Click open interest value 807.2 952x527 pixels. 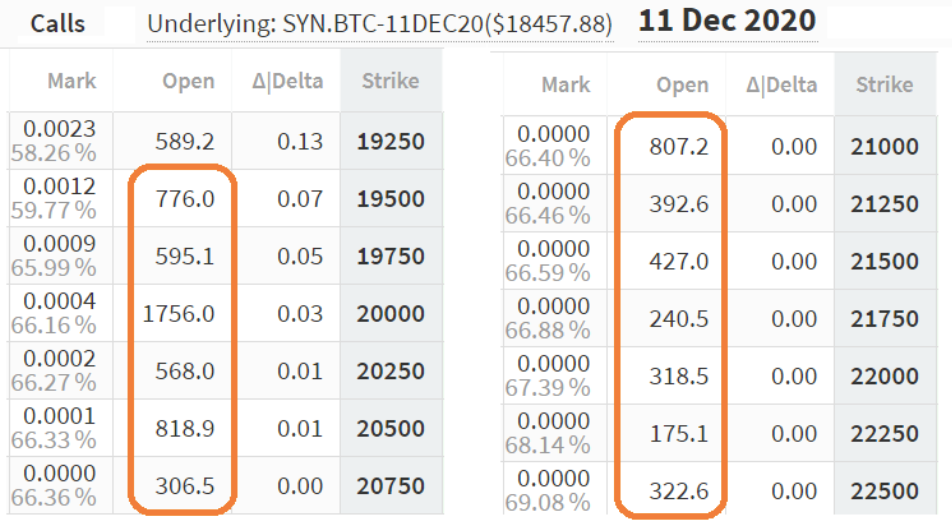point(679,147)
